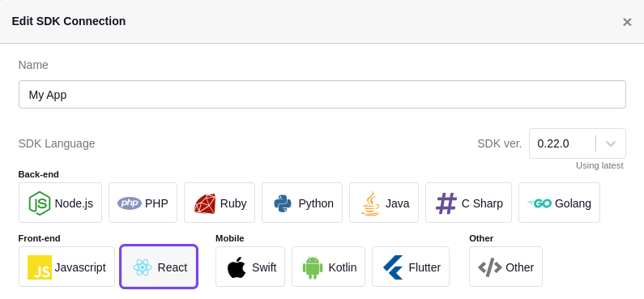Choose the Flutter mobile SDK
The width and height of the screenshot is (644, 299).
click(x=411, y=267)
